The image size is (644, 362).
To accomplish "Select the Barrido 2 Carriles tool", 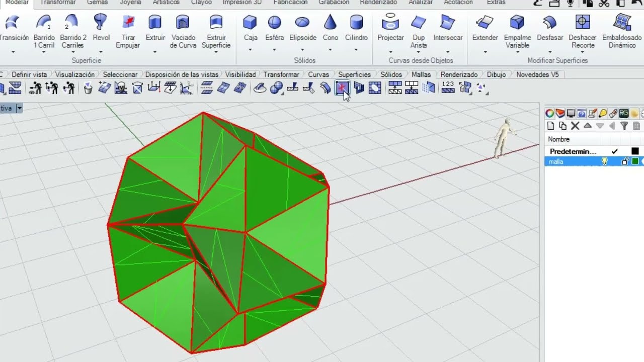I will pyautogui.click(x=73, y=31).
